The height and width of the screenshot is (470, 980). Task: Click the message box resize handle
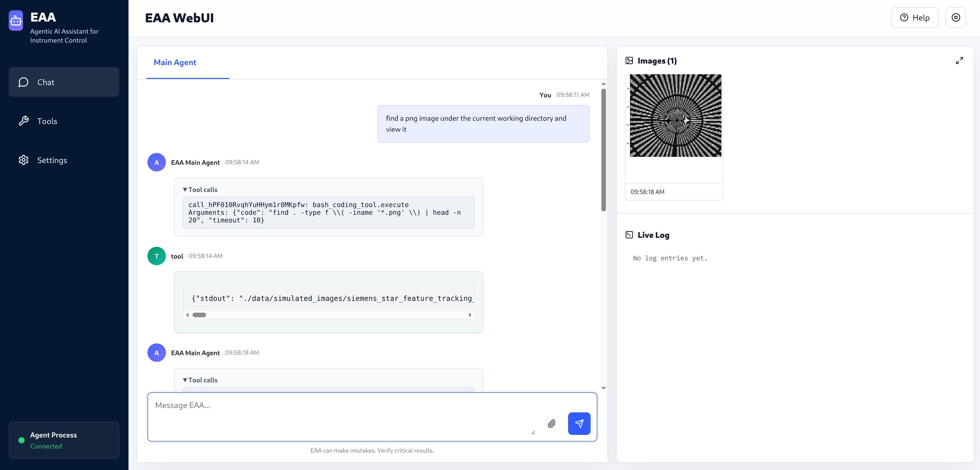pos(533,433)
